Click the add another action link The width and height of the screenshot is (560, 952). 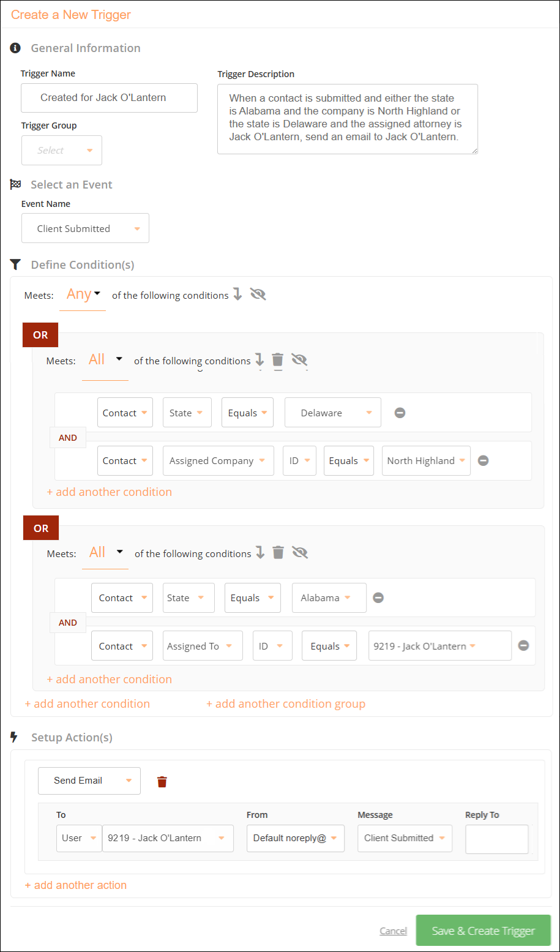click(x=76, y=885)
